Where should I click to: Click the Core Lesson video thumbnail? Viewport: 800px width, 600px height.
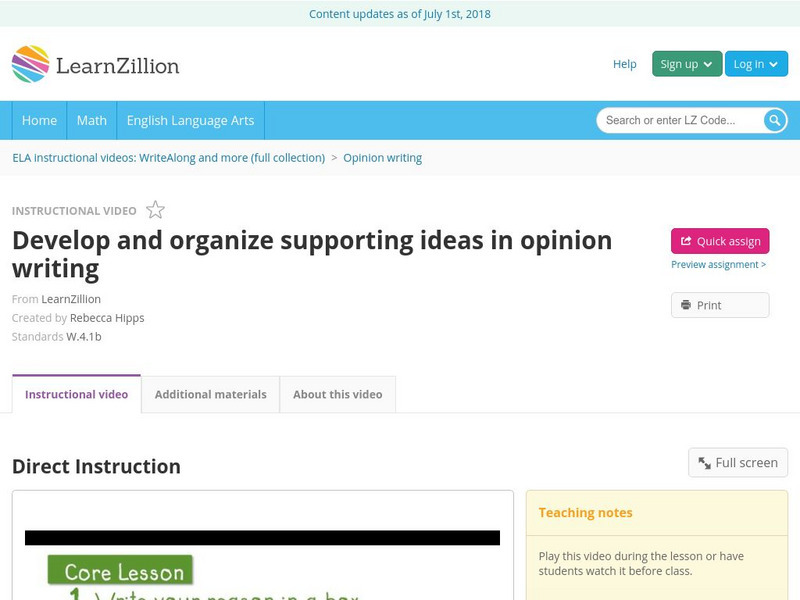(x=262, y=560)
